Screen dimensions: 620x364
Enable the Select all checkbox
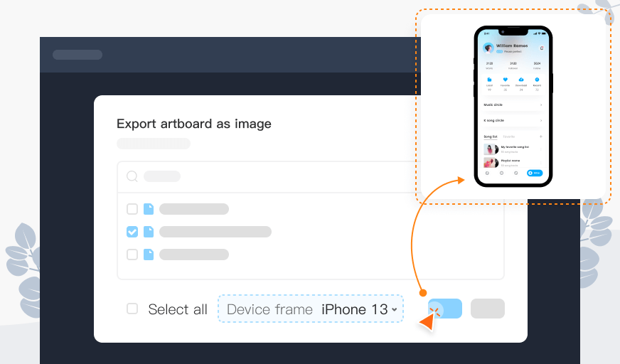tap(132, 309)
